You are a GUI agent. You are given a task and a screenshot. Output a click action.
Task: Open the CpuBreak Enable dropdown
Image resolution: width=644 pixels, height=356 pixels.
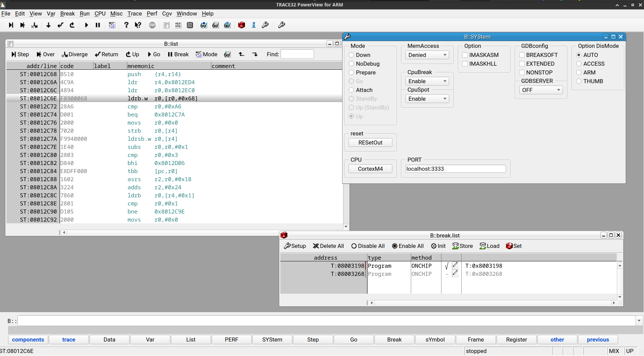[x=427, y=81]
